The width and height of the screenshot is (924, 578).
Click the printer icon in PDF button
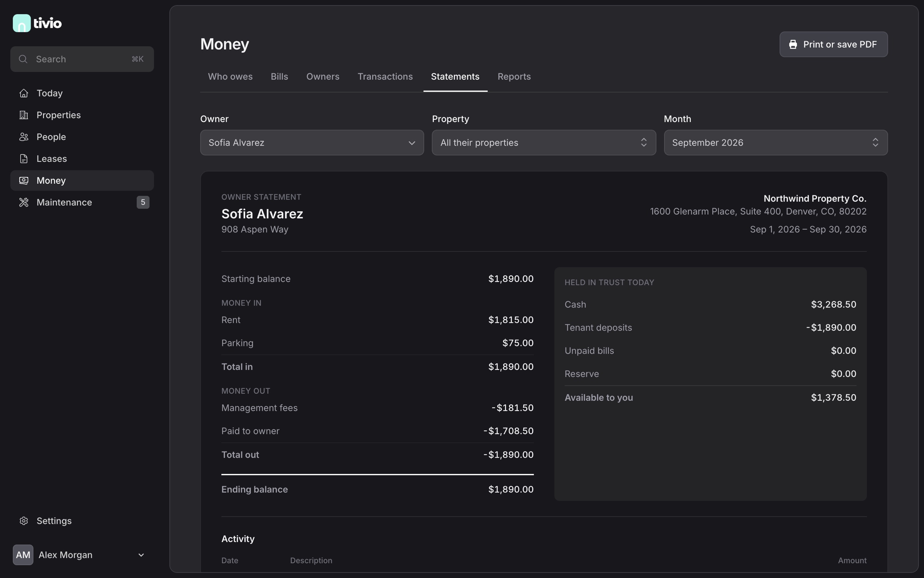793,44
